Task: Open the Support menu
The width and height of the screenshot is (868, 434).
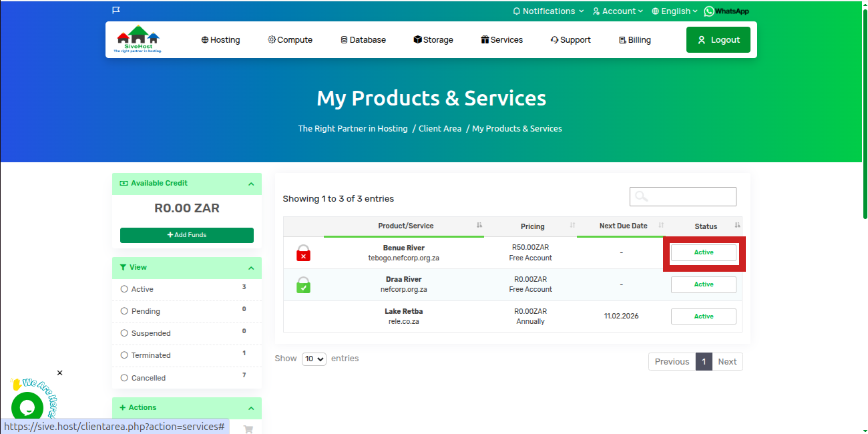Action: (x=571, y=40)
